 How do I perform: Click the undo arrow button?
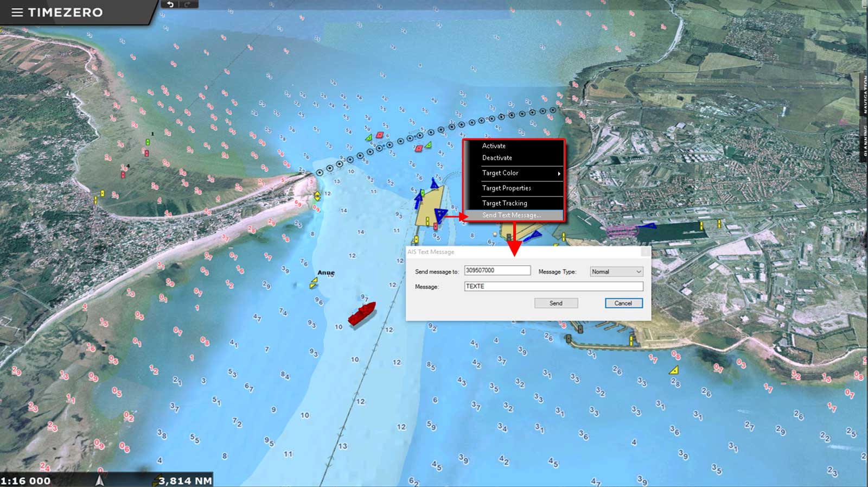[x=170, y=4]
